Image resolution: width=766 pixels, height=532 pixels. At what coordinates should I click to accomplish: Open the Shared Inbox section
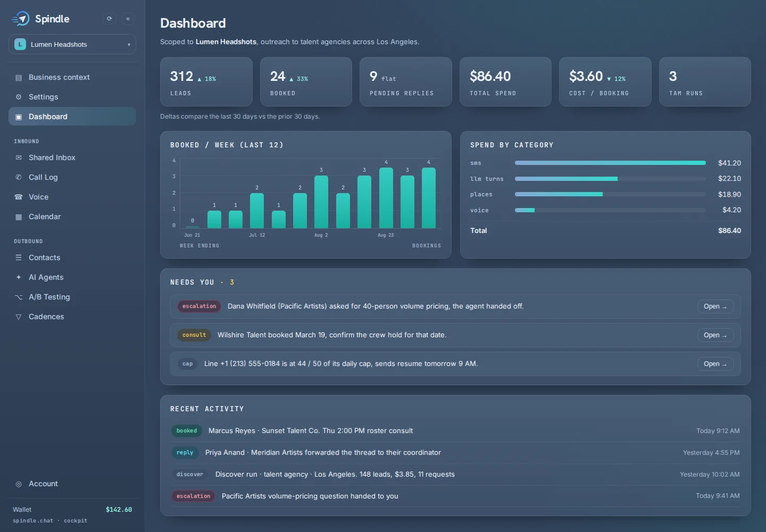tap(72, 157)
